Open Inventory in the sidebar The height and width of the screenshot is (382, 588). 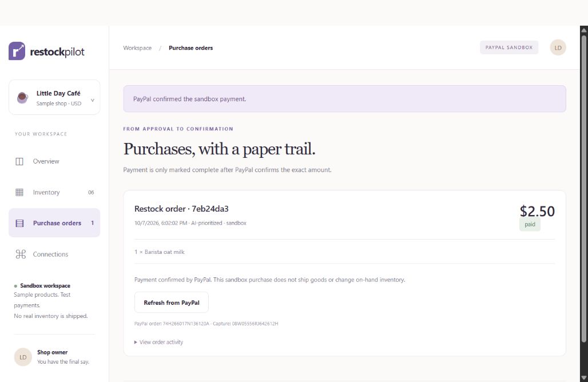click(54, 192)
